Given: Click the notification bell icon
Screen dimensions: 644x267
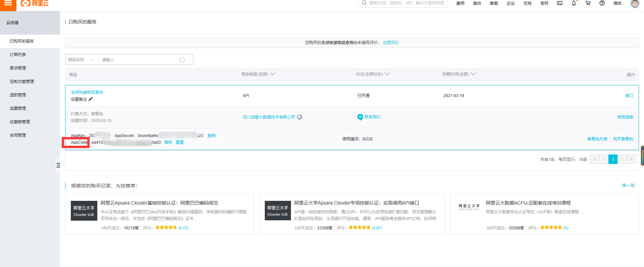Looking at the screenshot, I should 574,3.
